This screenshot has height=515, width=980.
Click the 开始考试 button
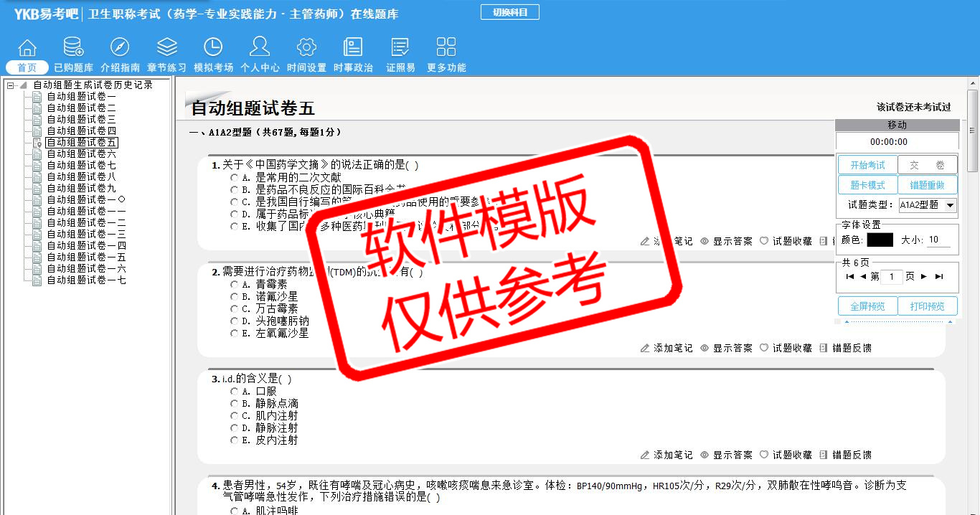pyautogui.click(x=867, y=165)
